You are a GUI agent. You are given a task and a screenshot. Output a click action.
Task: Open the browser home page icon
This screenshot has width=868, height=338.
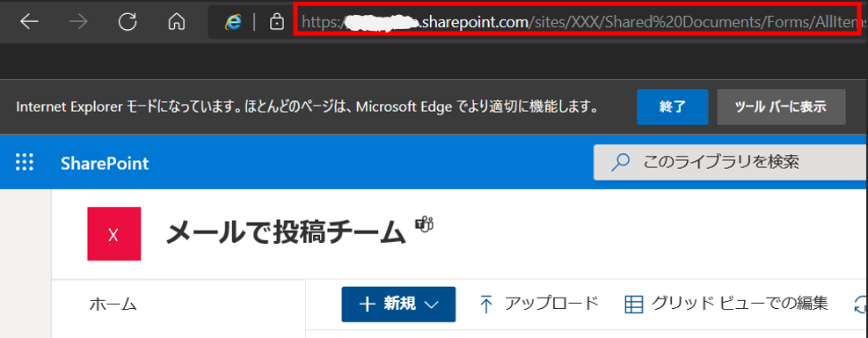pos(176,22)
